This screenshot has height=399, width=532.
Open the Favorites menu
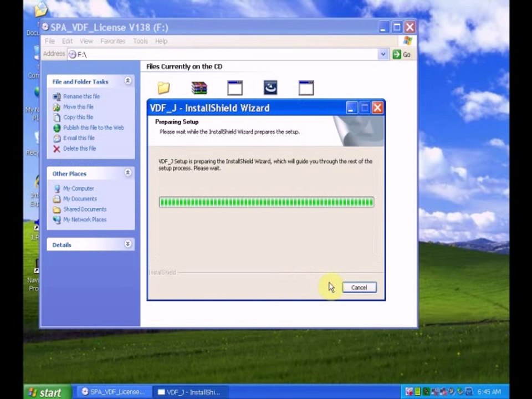click(112, 41)
